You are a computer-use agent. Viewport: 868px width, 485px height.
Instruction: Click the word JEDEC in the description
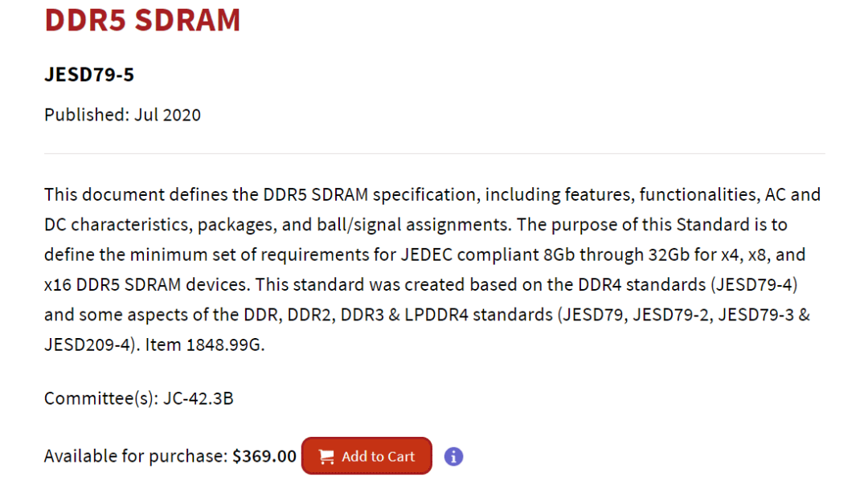tap(426, 255)
